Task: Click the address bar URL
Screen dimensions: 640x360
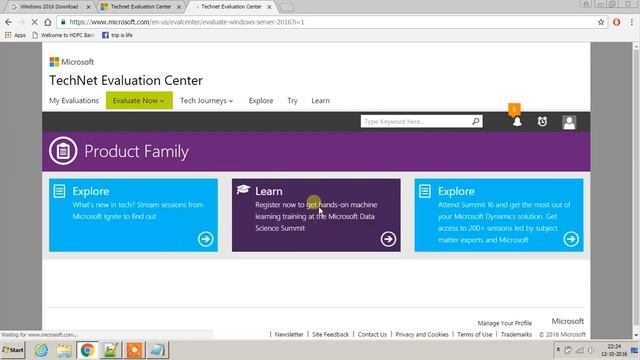Action: point(187,22)
